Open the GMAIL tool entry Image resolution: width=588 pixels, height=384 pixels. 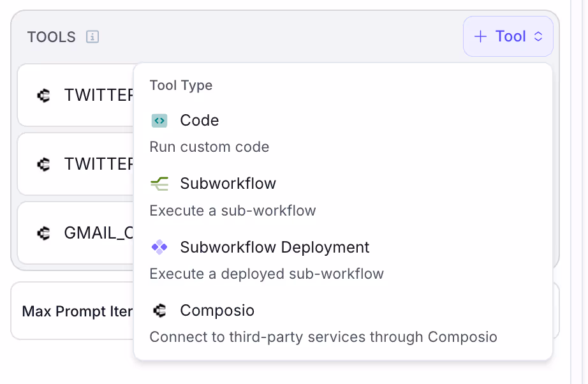pos(75,233)
